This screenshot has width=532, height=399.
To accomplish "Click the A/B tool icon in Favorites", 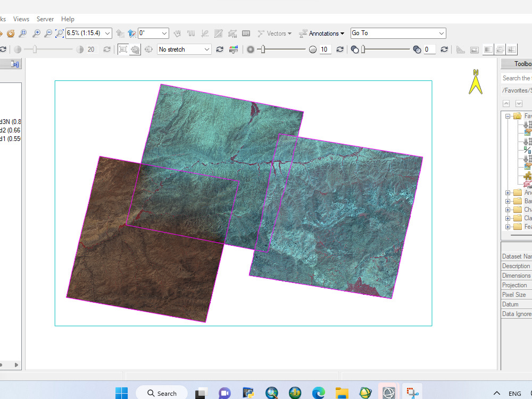I will tap(527, 149).
